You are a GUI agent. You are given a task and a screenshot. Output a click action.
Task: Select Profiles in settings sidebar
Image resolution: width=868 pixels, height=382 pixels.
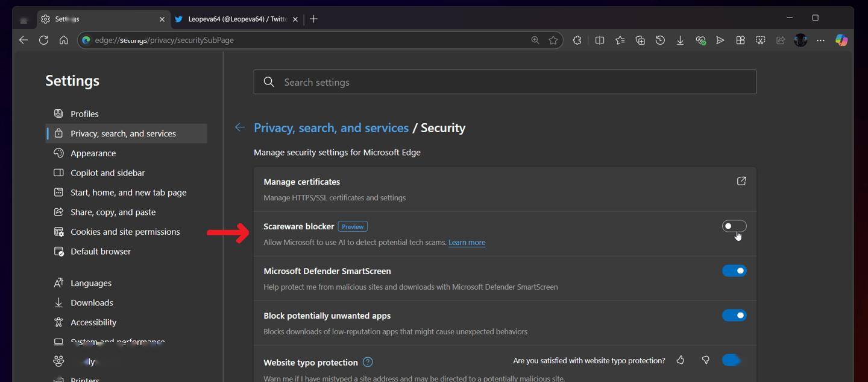tap(127, 113)
